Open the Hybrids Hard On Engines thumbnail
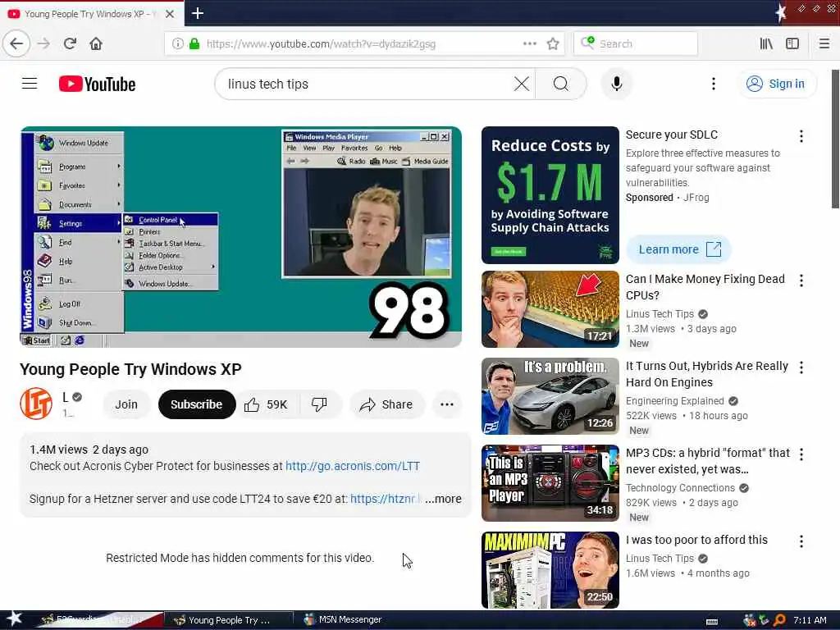The image size is (840, 630). click(550, 396)
